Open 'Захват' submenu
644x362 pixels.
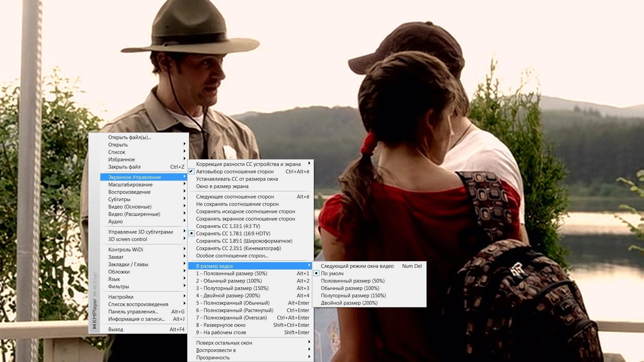pyautogui.click(x=144, y=257)
